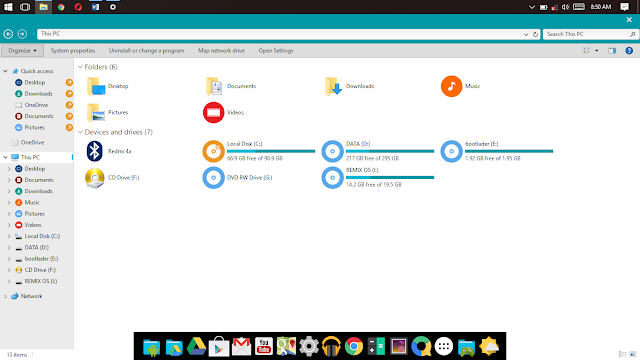Expand DATA (D:) in navigation tree

point(9,247)
